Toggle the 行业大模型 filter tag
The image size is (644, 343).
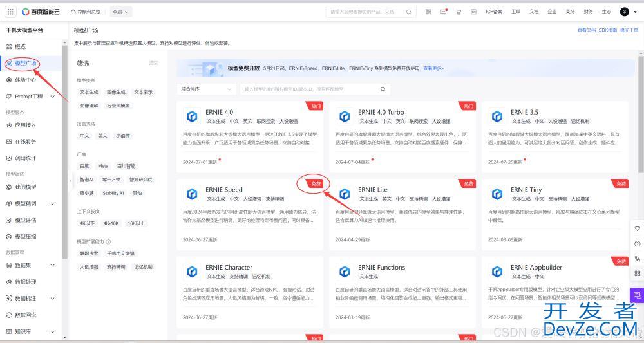coord(118,106)
